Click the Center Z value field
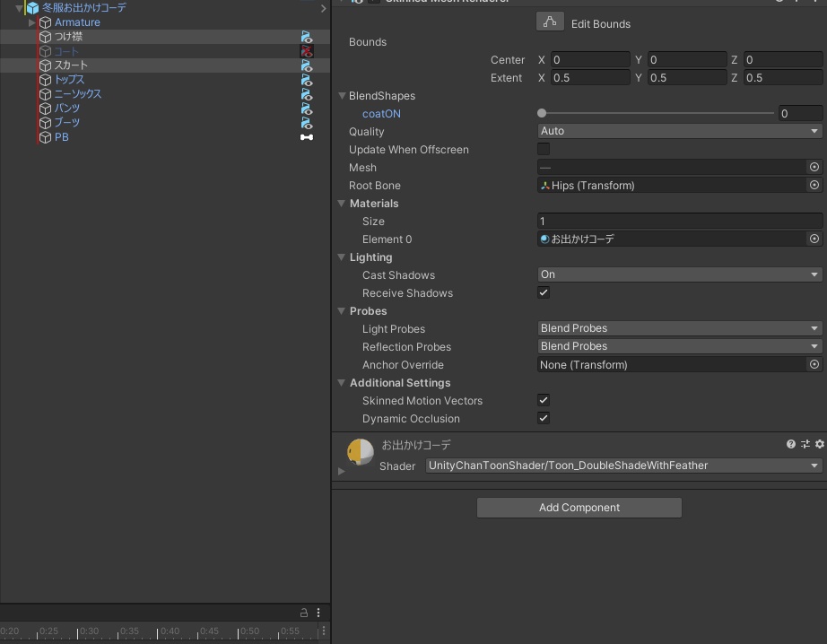This screenshot has height=644, width=827. [783, 59]
